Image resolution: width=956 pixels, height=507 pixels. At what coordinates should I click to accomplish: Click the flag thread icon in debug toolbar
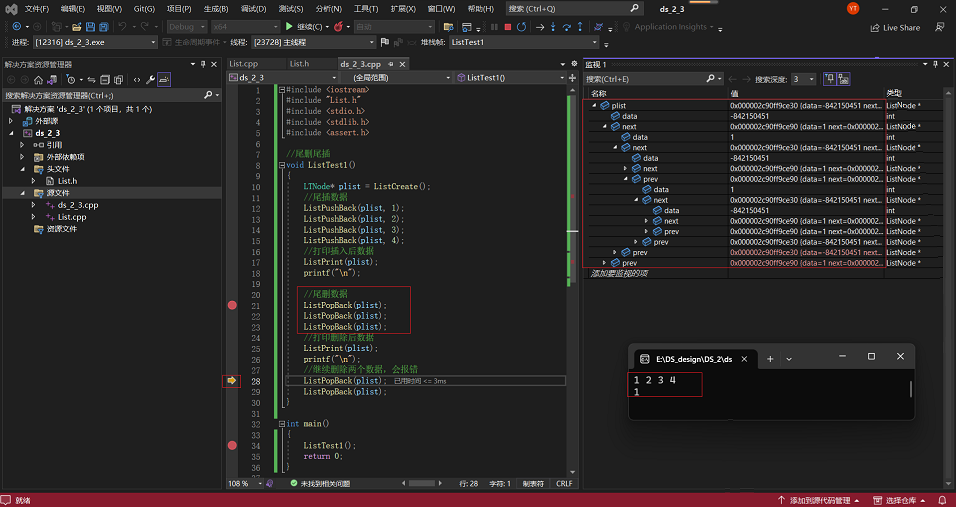[385, 42]
